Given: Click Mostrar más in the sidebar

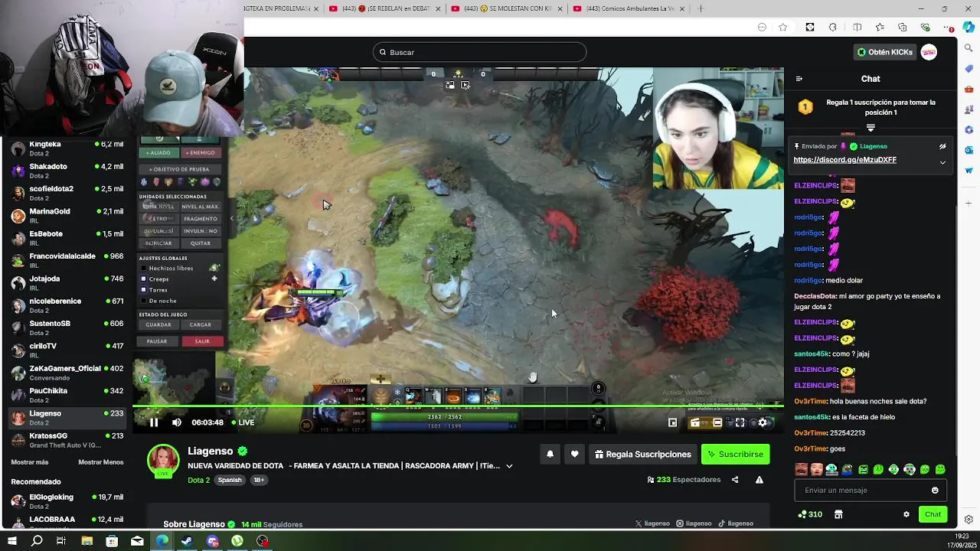Looking at the screenshot, I should pos(30,462).
